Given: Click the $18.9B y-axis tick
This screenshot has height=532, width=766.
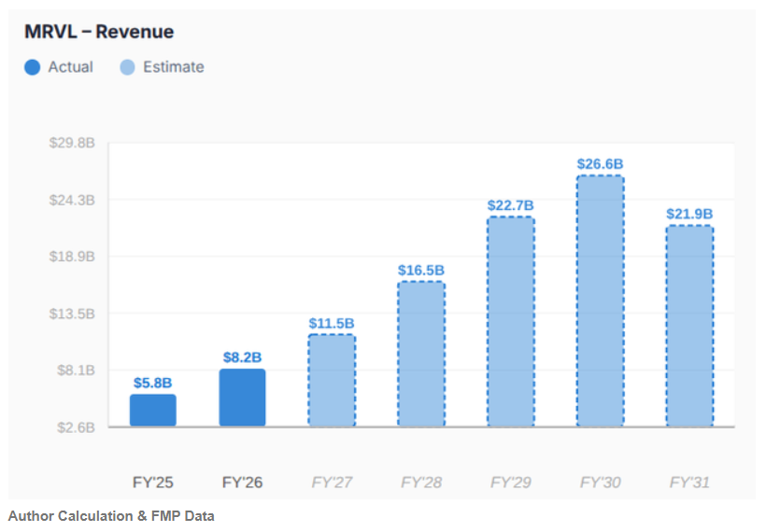Looking at the screenshot, I should point(72,257).
